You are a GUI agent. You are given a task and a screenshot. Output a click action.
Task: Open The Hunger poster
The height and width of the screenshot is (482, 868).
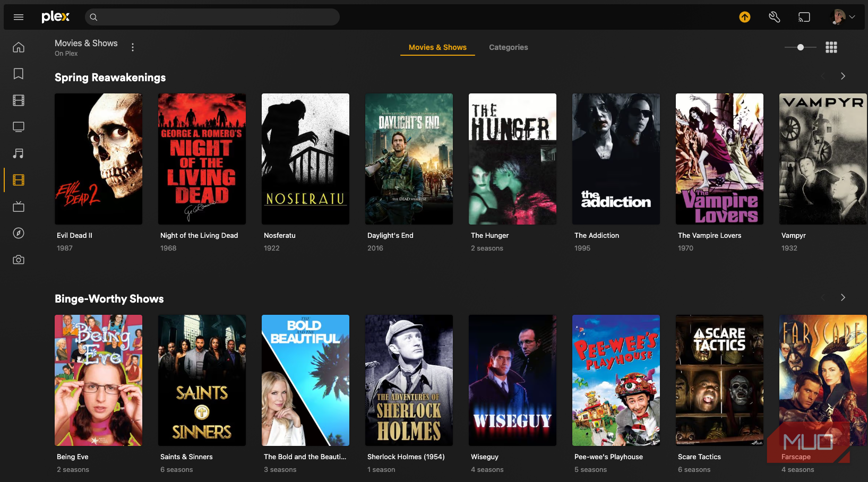(512, 159)
